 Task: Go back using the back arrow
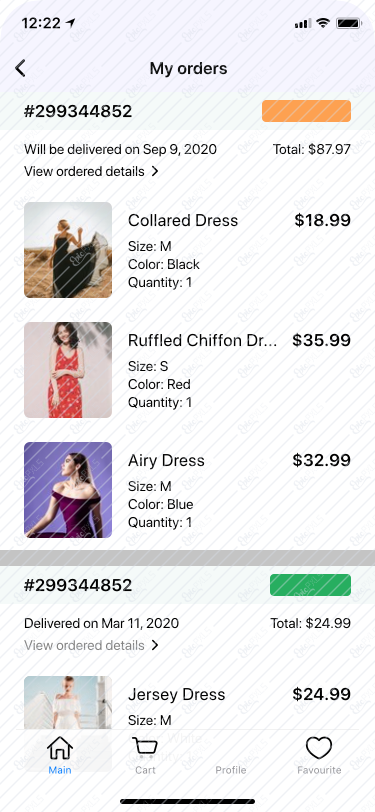click(x=20, y=68)
